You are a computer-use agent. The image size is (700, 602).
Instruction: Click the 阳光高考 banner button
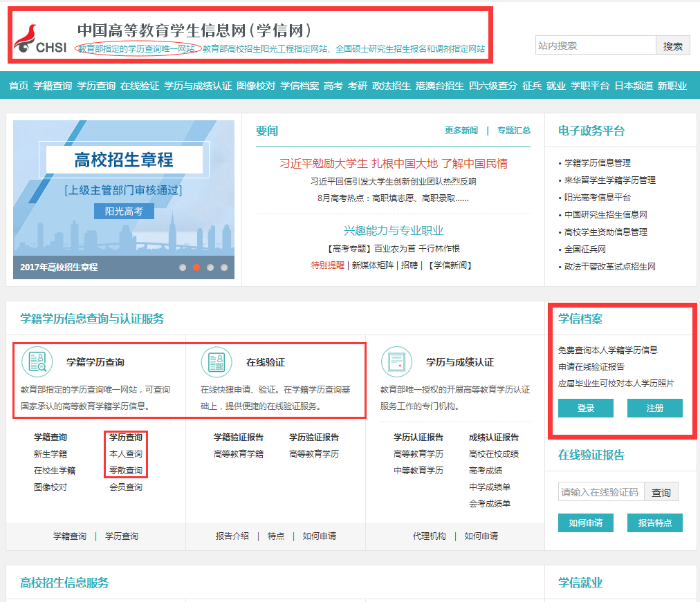point(124,211)
